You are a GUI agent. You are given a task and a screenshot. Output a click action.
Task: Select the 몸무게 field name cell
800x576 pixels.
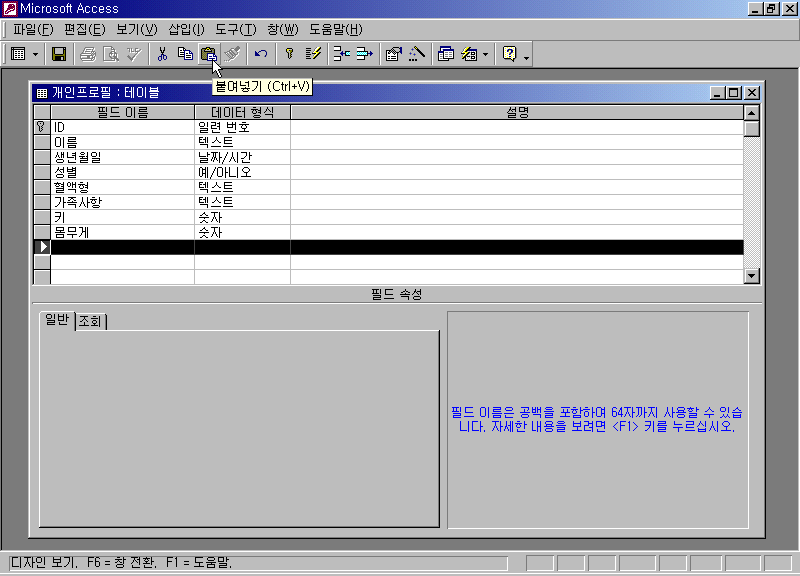(122, 232)
